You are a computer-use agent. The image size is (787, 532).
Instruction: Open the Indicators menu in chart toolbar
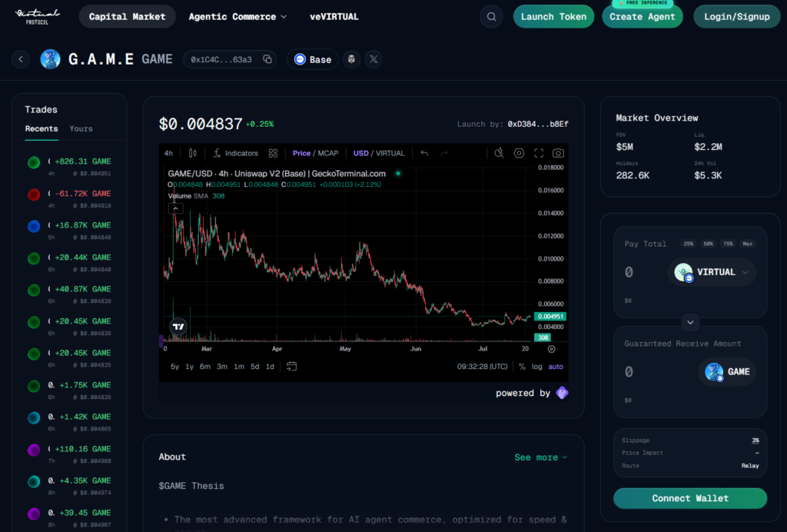(235, 153)
